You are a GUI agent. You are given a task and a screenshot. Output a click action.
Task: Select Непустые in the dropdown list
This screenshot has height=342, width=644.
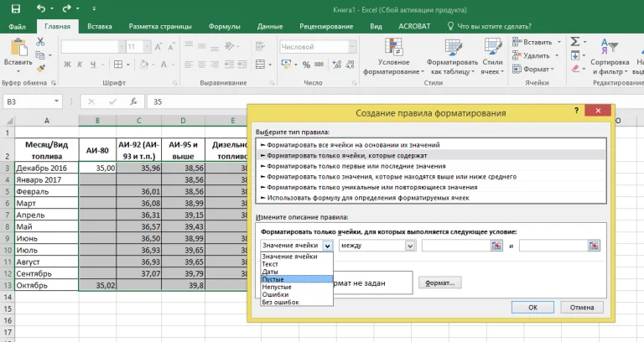(297, 287)
